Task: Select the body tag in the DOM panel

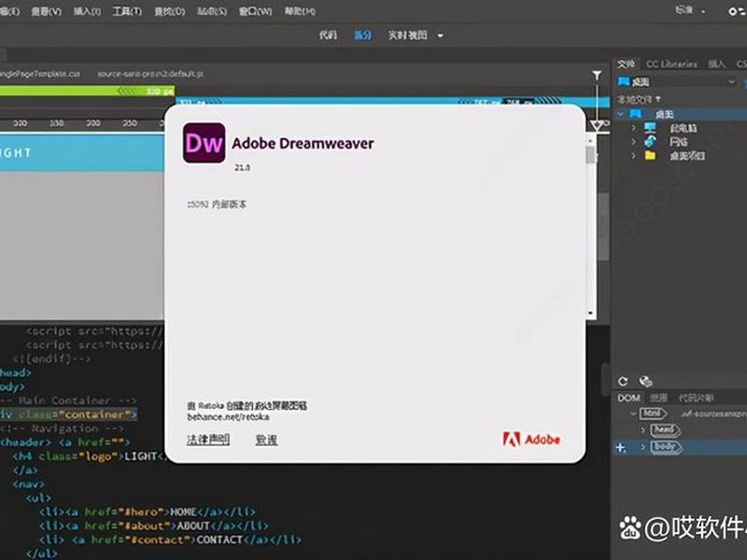Action: tap(667, 447)
